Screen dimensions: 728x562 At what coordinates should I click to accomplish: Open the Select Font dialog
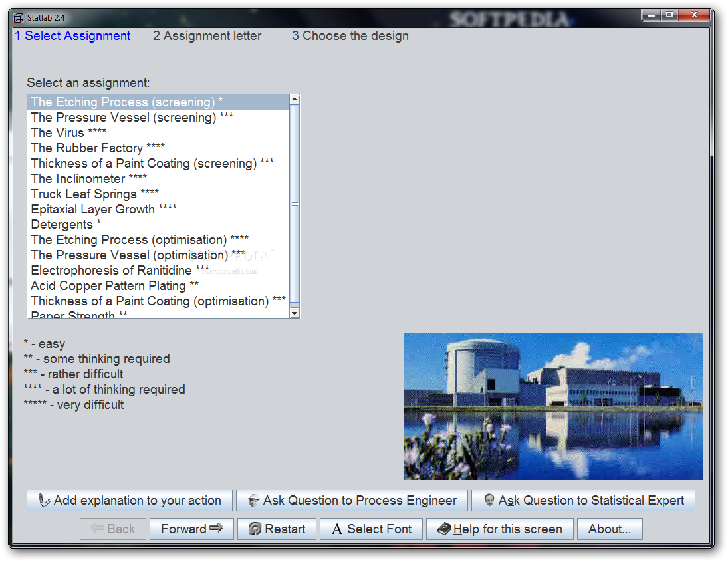click(372, 529)
